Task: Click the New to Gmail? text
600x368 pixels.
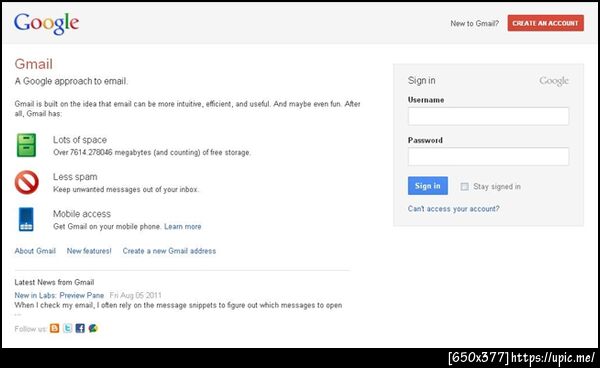Action: (474, 23)
